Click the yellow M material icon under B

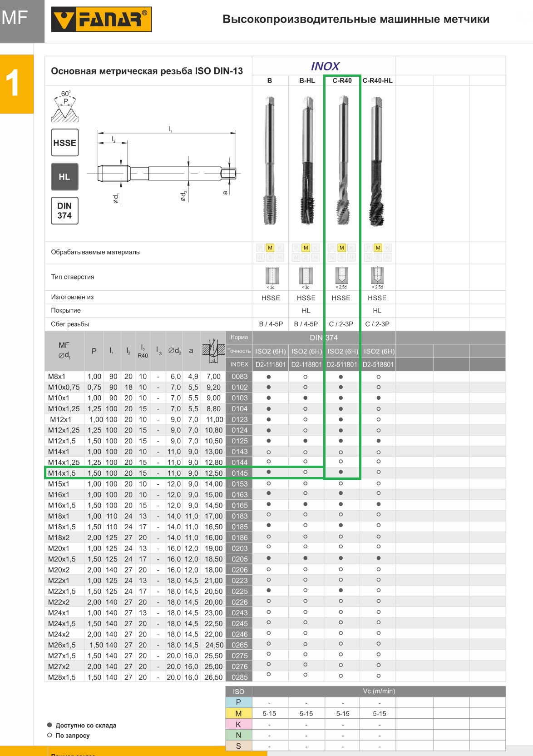[270, 248]
